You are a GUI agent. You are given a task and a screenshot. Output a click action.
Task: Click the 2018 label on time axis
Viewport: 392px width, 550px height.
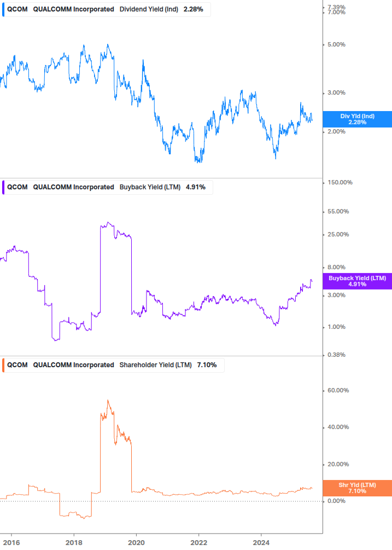[x=74, y=543]
